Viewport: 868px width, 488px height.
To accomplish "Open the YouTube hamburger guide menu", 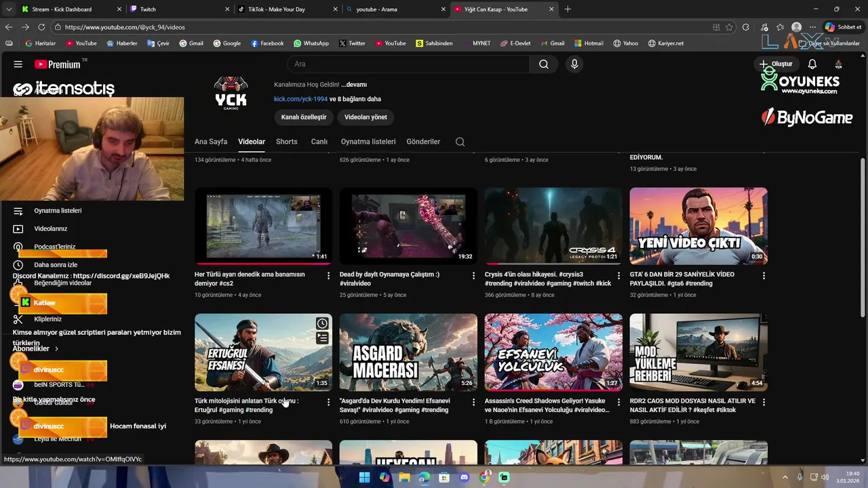I will tap(18, 64).
